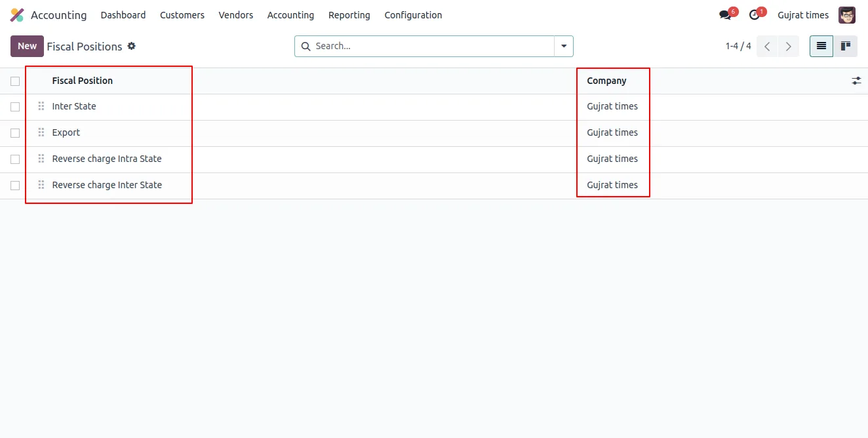Click the Odoo Accounting app logo icon
868x438 pixels.
click(17, 15)
